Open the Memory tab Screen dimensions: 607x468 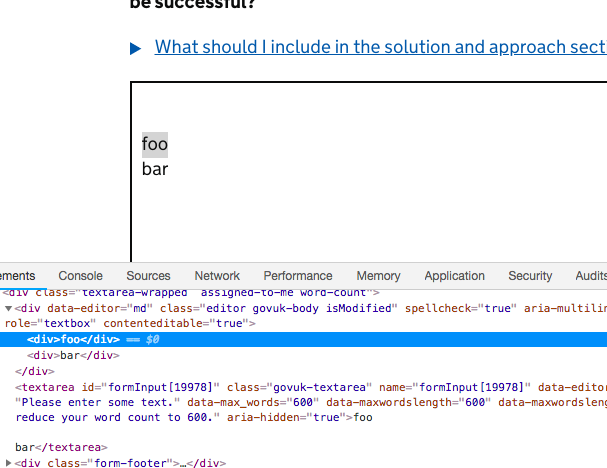pyautogui.click(x=379, y=276)
